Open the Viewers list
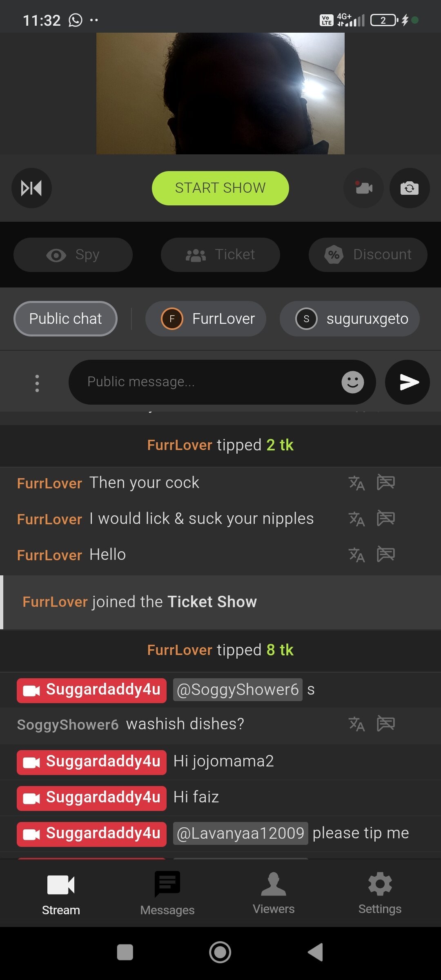Viewport: 441px width, 980px height. pyautogui.click(x=274, y=894)
